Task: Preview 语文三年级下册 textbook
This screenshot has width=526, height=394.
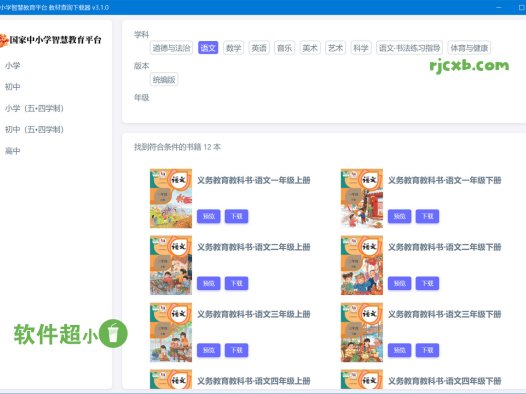Action: [x=400, y=350]
